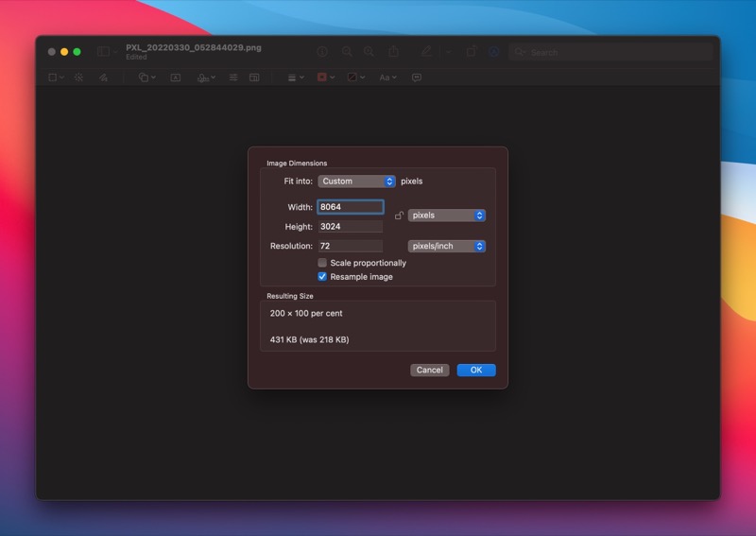Uncheck the Resample image checkbox
The width and height of the screenshot is (756, 536).
322,276
